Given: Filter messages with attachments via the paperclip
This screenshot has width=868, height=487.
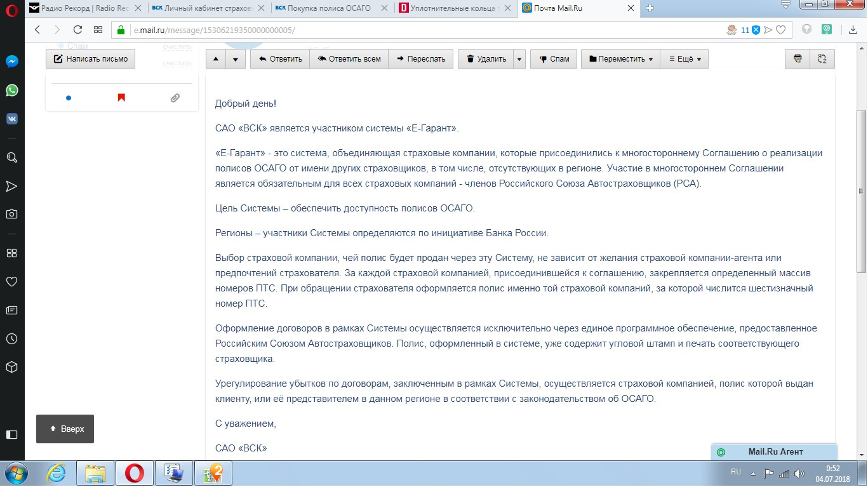Looking at the screenshot, I should 175,98.
